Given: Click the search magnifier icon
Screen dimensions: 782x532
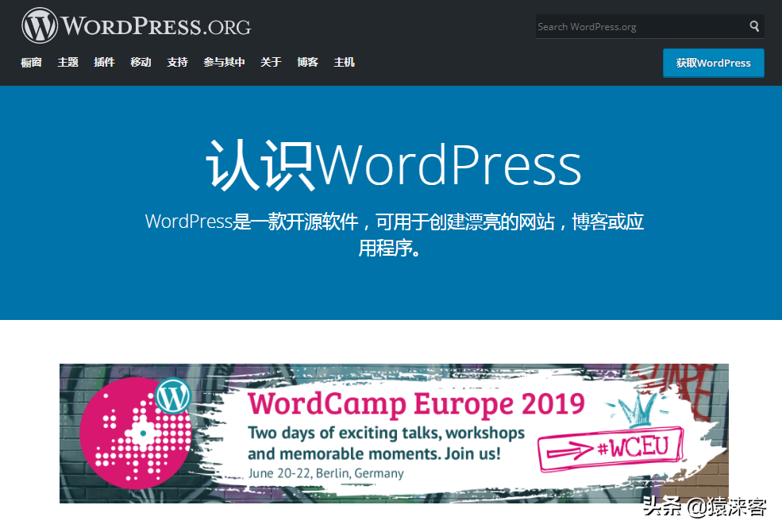Looking at the screenshot, I should pos(754,26).
